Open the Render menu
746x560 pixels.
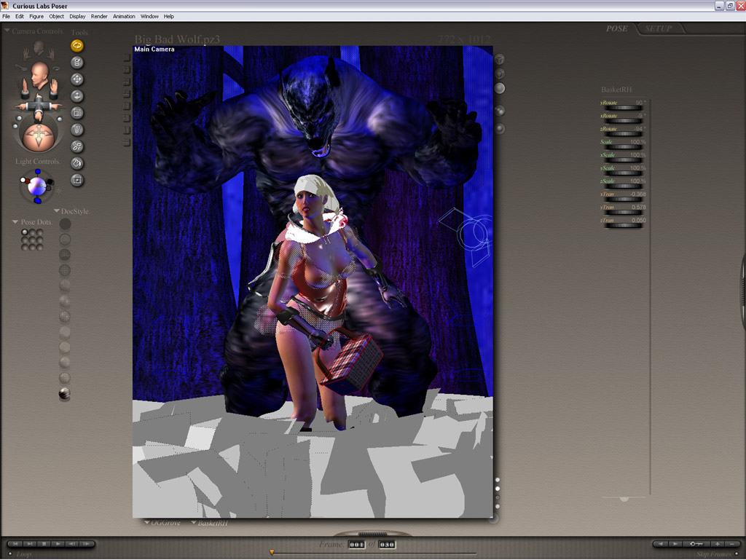(99, 16)
